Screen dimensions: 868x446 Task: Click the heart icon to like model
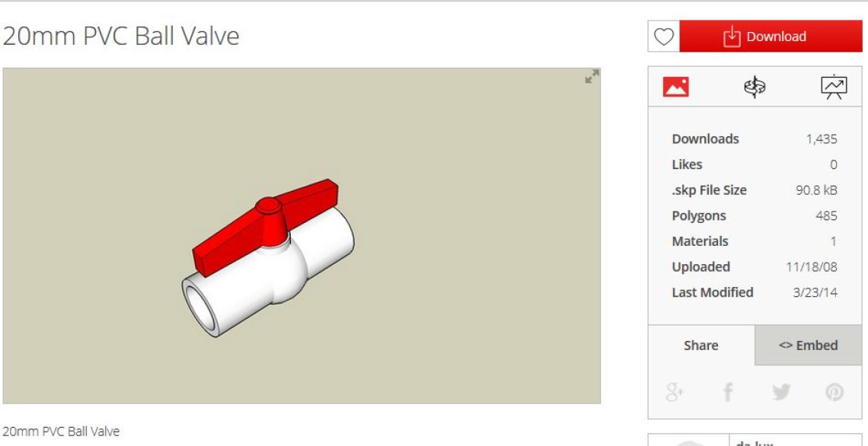664,37
